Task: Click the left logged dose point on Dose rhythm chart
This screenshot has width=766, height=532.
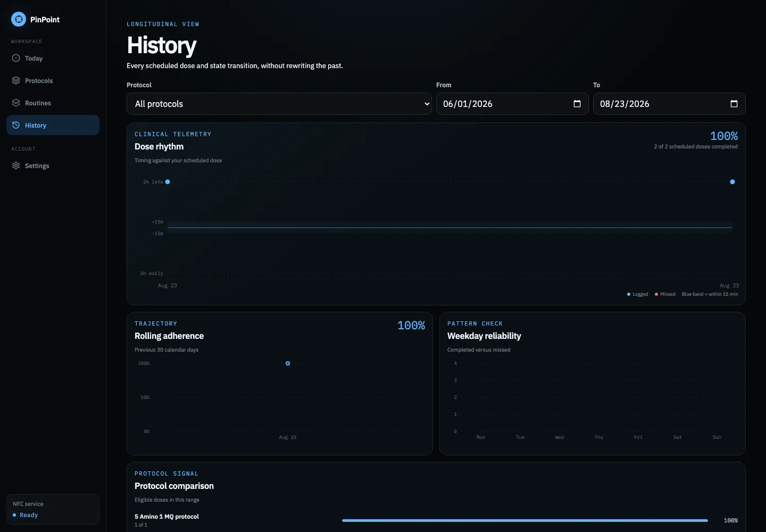Action: 168,182
